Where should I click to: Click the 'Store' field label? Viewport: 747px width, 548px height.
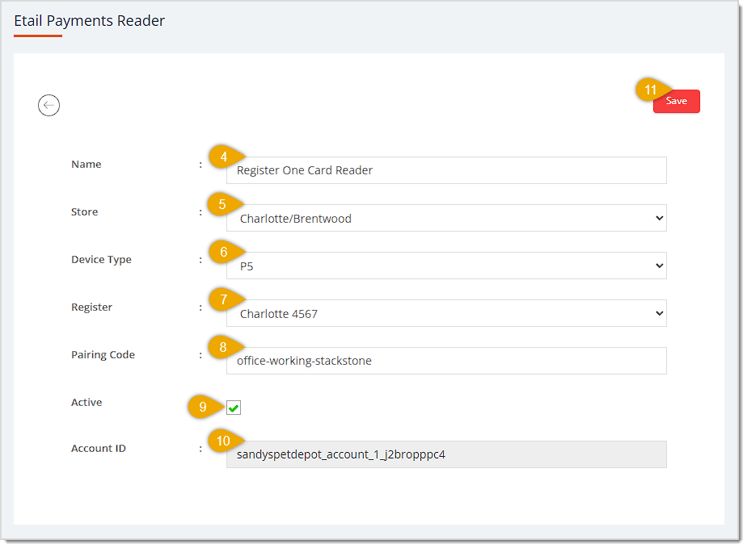pos(84,212)
